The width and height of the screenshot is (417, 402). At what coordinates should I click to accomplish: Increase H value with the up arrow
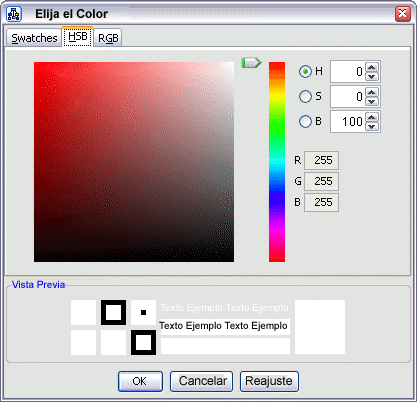click(372, 67)
